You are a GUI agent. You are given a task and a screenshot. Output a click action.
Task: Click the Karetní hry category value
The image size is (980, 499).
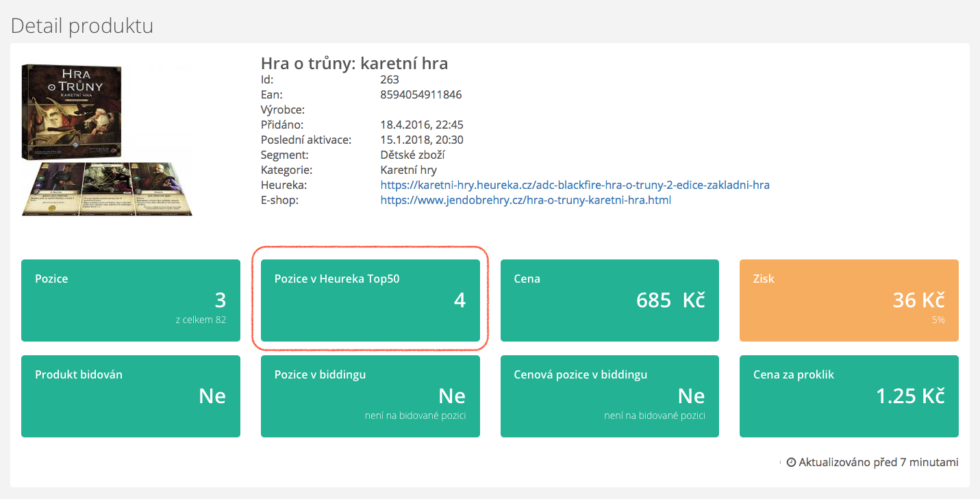(x=408, y=170)
